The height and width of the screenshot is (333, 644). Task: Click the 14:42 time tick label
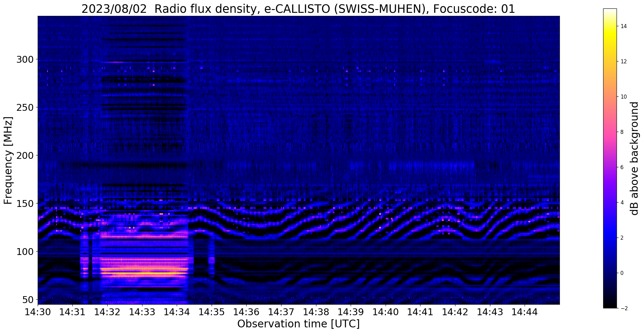coord(455,312)
